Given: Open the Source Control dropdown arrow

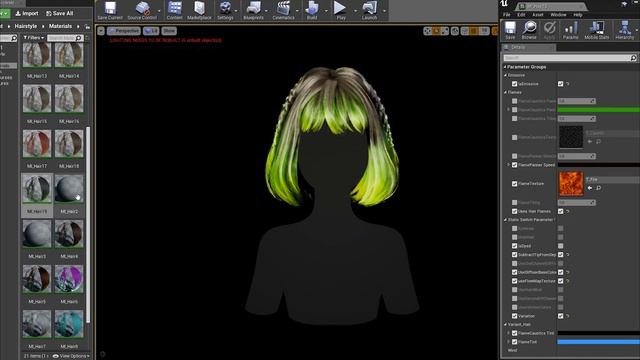Looking at the screenshot, I should (159, 11).
